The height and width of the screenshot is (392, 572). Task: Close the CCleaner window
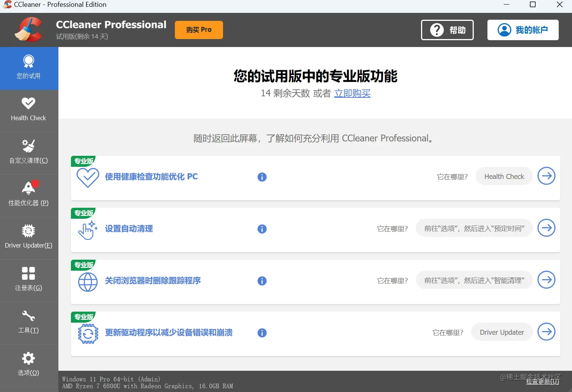[559, 5]
